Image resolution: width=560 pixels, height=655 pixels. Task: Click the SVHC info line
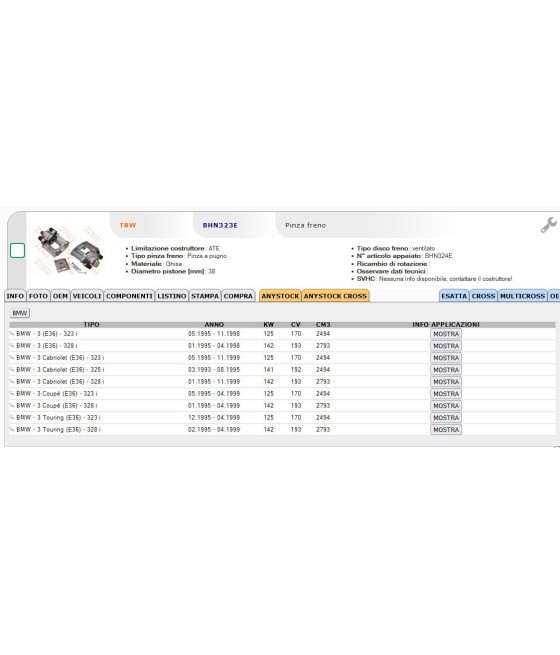coord(434,279)
